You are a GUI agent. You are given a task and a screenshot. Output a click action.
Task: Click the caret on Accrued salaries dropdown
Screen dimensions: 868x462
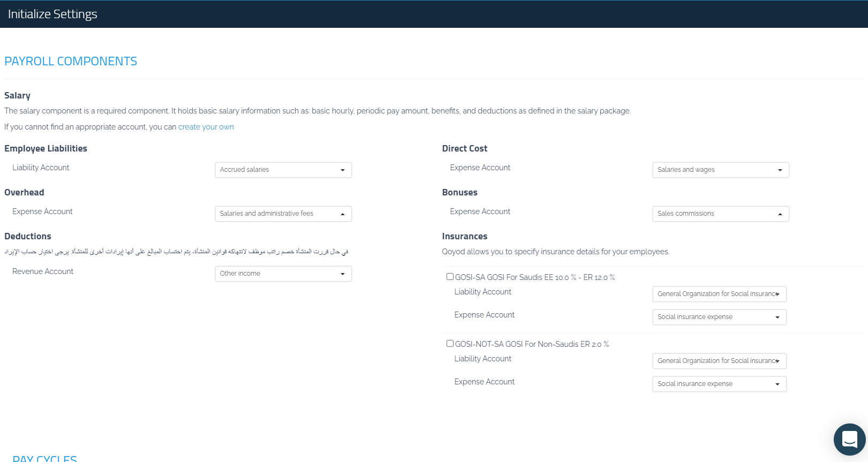click(x=343, y=170)
